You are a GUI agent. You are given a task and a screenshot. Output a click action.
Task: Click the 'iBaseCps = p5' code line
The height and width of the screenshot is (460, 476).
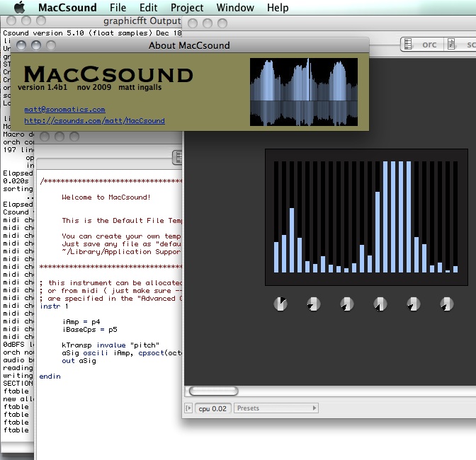click(90, 329)
